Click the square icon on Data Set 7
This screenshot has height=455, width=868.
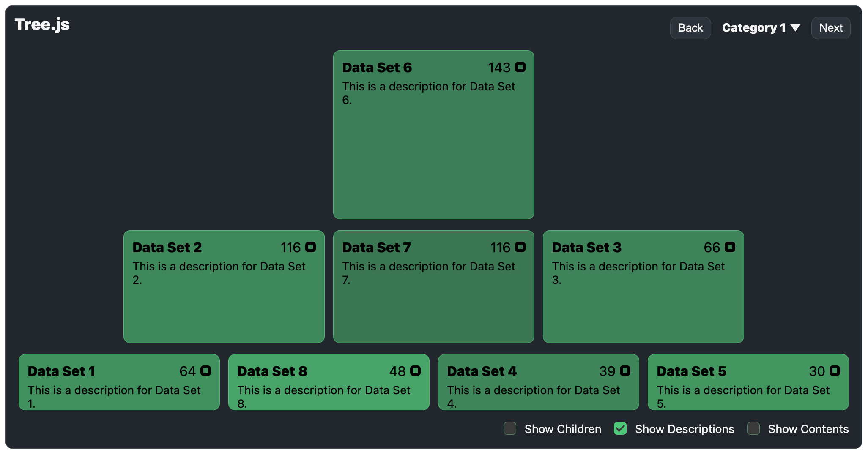[x=520, y=247]
